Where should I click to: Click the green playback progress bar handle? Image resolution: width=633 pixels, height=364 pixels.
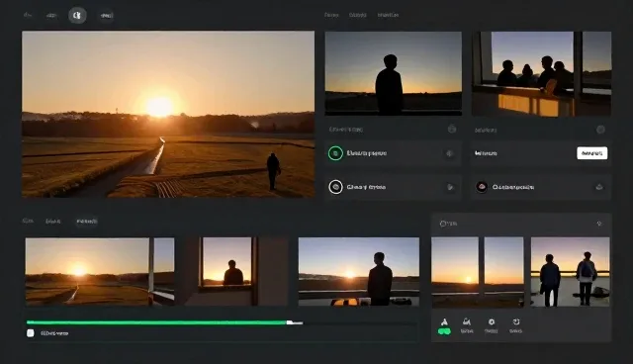tap(290, 322)
